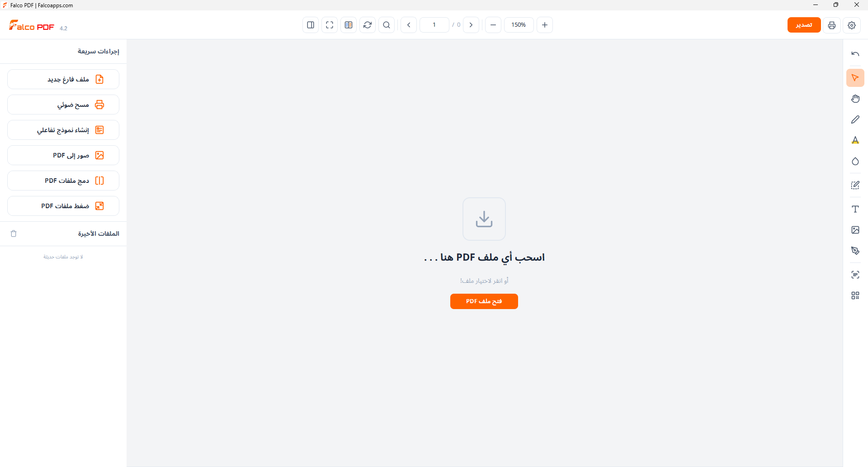Image resolution: width=868 pixels, height=467 pixels.
Task: Toggle the page layout view icon
Action: pyautogui.click(x=349, y=25)
